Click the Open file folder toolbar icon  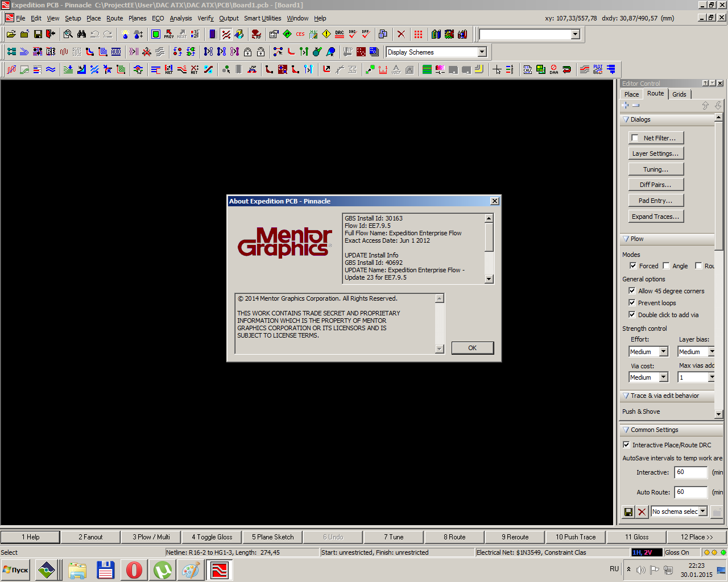click(x=11, y=34)
